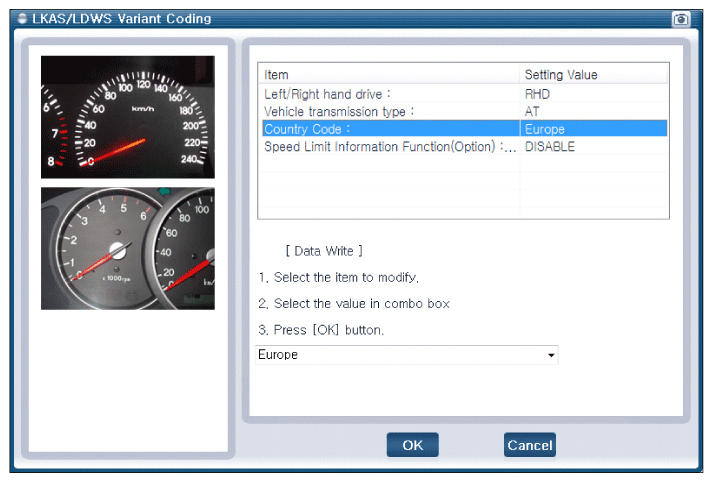Click the camera screenshot icon in title bar
713x482 pixels.
(680, 19)
